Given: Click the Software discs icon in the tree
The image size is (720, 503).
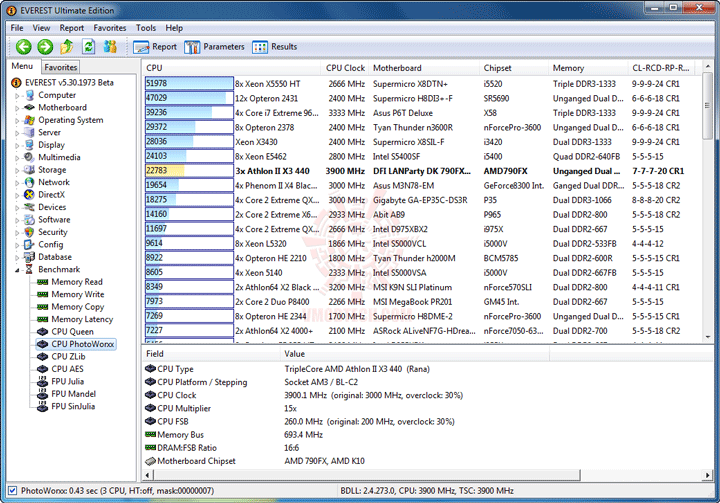Looking at the screenshot, I should (x=29, y=220).
